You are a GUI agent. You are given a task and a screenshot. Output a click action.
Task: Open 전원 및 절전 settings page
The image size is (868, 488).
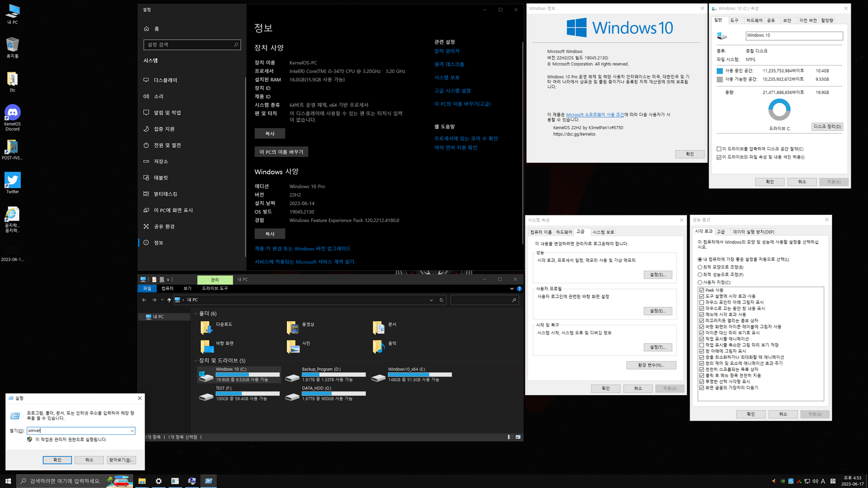[x=192, y=145]
